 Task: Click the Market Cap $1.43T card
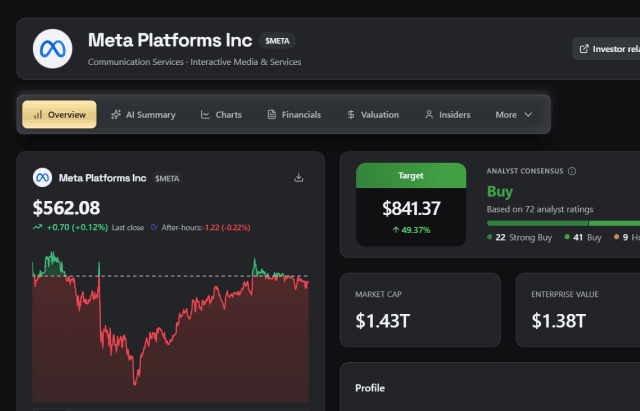pos(420,310)
